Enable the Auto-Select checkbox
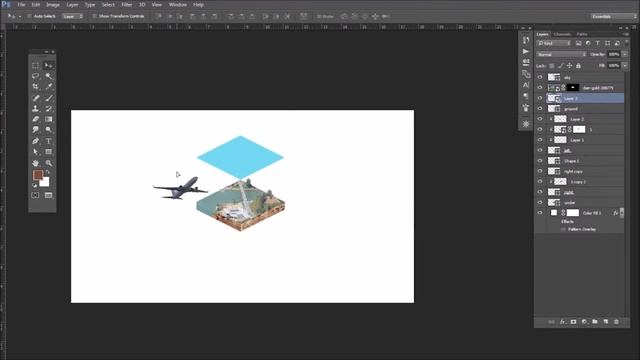 (29, 16)
